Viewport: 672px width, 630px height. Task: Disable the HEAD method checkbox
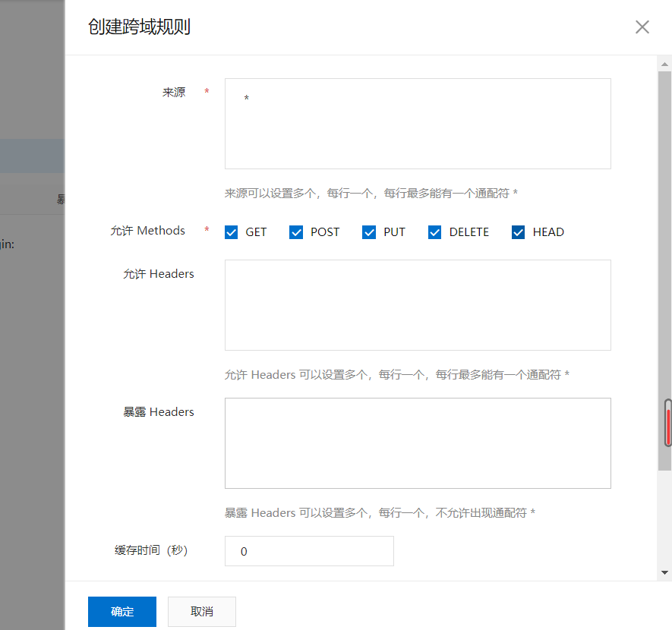pos(518,232)
